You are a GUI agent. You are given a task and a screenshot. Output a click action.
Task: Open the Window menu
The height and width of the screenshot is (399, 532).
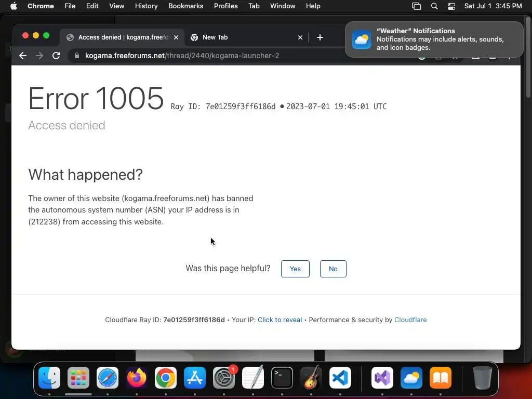click(x=283, y=6)
